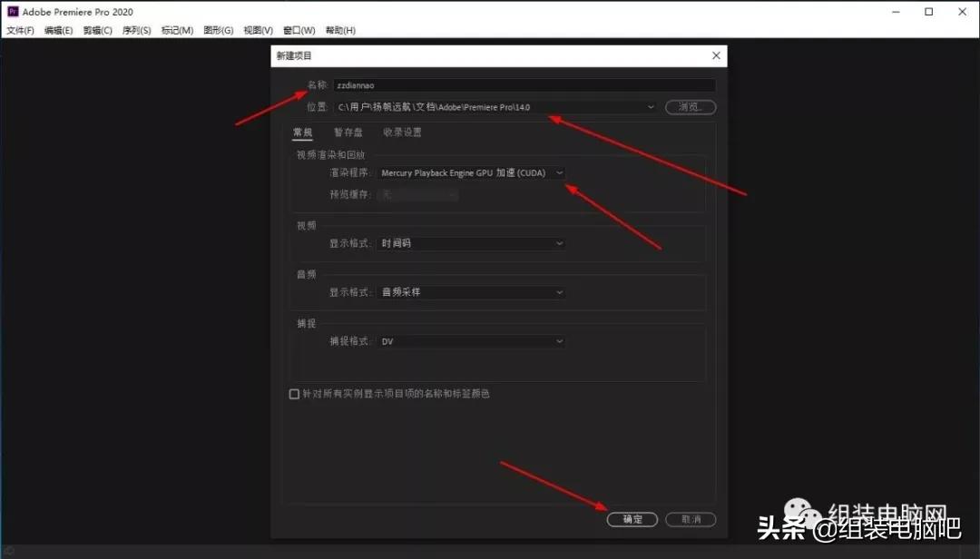Viewport: 980px width, 559px height.
Task: Click the 确定 OK button
Action: [632, 519]
